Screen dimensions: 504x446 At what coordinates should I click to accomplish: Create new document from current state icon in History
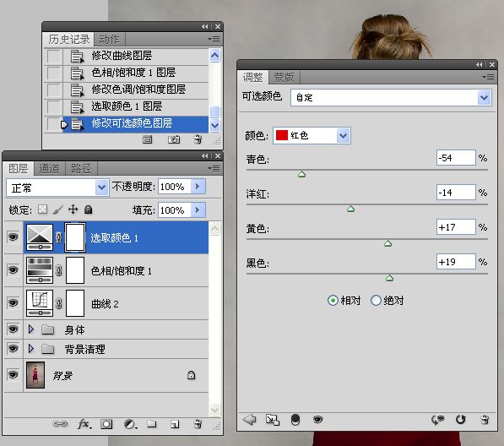(x=147, y=140)
